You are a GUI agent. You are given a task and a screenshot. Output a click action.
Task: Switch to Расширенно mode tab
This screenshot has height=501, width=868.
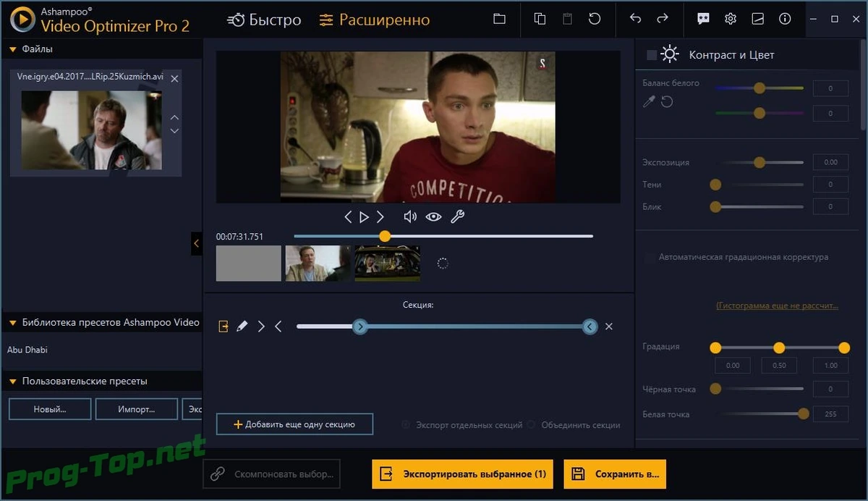[x=375, y=20]
